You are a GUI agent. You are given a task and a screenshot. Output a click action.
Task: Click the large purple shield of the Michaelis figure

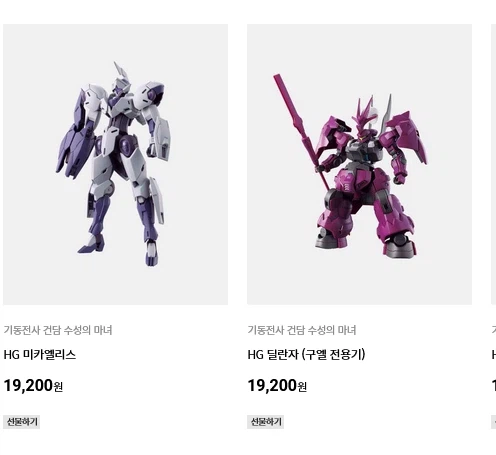[x=75, y=133]
